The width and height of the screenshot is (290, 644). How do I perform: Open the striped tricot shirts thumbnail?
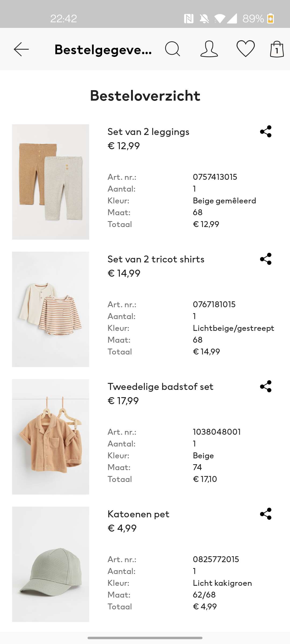tap(50, 309)
